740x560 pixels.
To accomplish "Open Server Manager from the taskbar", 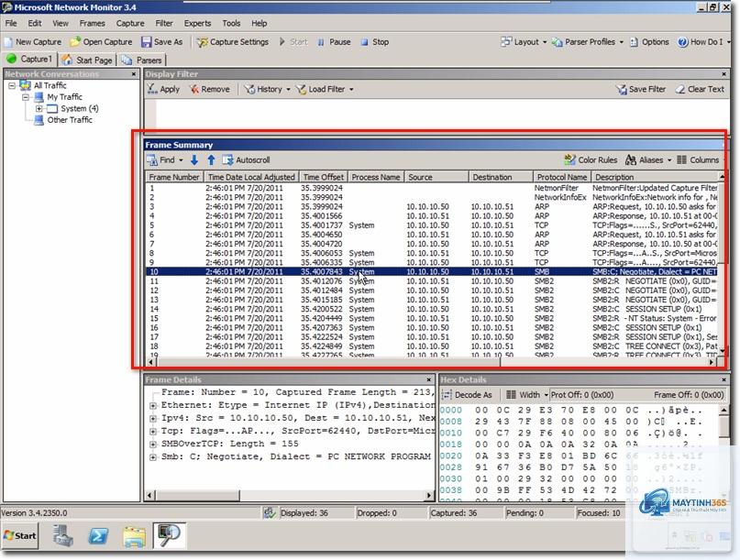I will 62,536.
